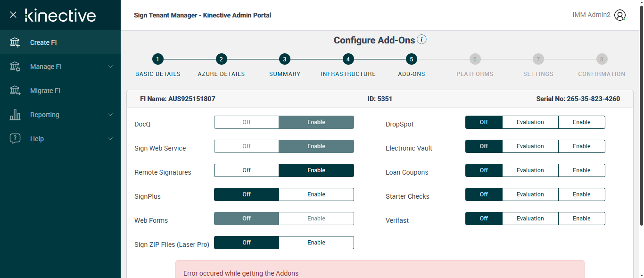Select the AZURE DETAILS step label
Viewport: 644px width, 278px height.
[x=221, y=74]
